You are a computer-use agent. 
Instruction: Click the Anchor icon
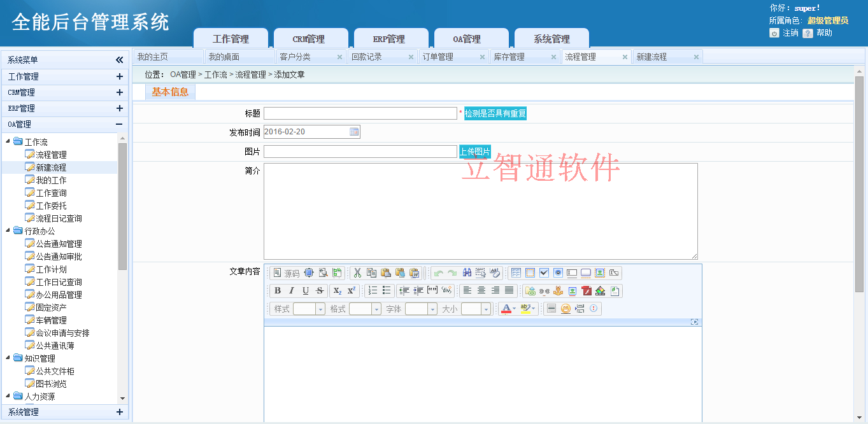point(558,291)
